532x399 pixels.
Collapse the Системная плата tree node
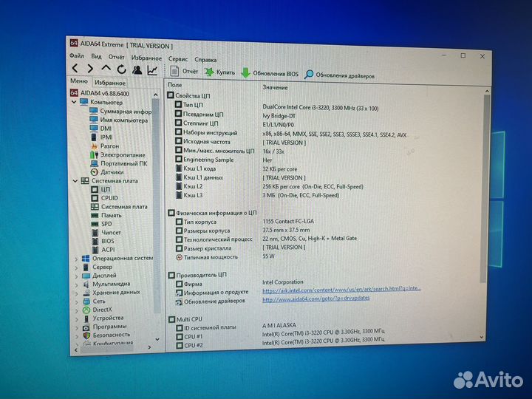pos(75,181)
